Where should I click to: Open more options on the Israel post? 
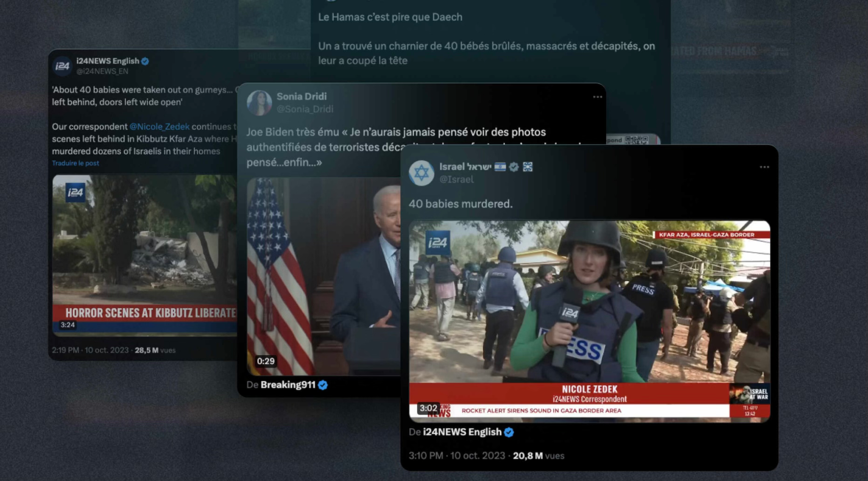tap(765, 167)
